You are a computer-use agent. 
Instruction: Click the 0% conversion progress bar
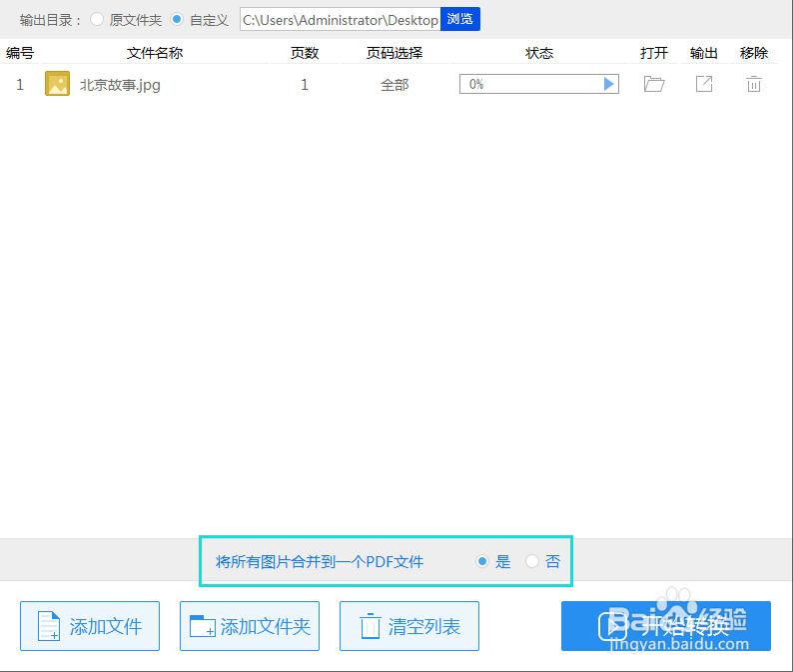click(539, 84)
